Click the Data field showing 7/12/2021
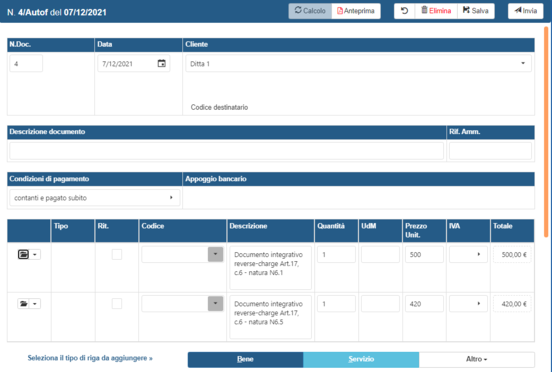 [134, 63]
